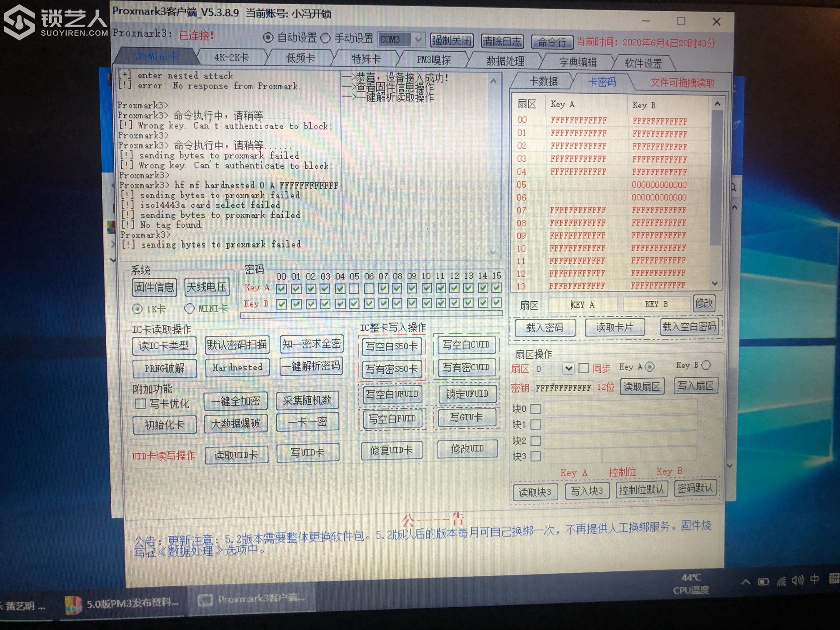Choose the 1K卡 radio button

pos(137,309)
